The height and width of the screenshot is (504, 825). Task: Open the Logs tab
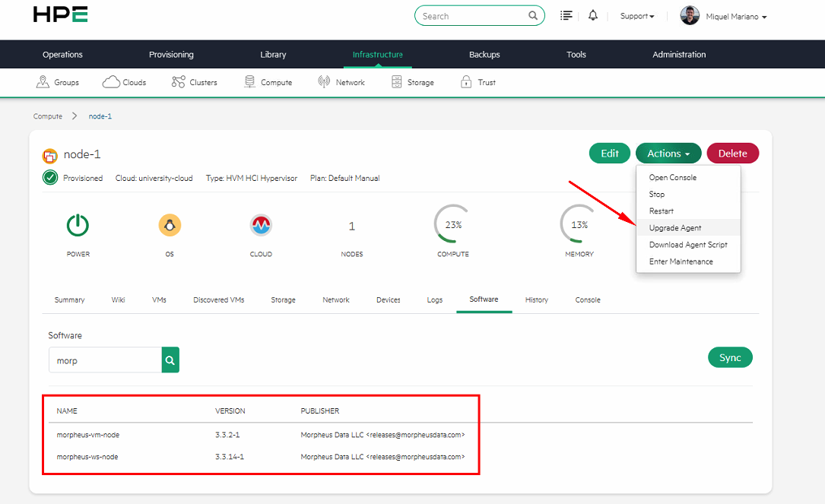tap(435, 300)
